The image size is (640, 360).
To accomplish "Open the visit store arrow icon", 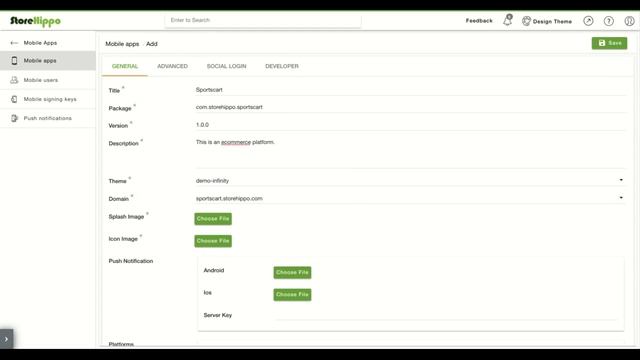I will (x=588, y=21).
